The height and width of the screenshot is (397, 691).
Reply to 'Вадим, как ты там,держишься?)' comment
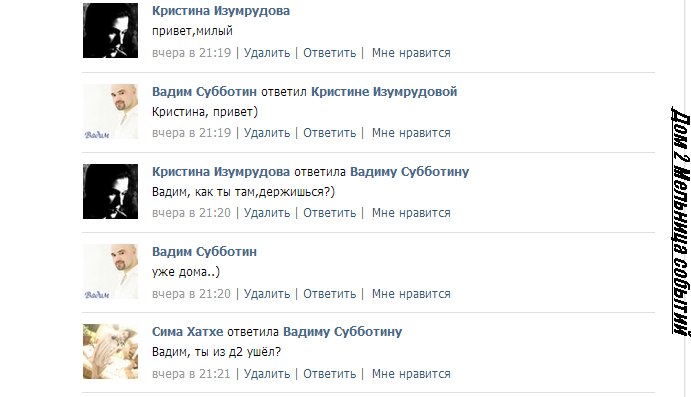coord(330,213)
